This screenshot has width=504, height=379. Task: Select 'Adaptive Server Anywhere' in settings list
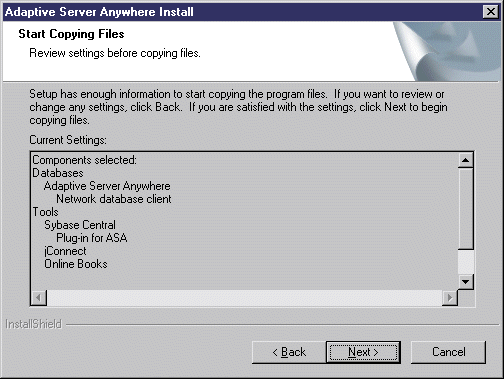pyautogui.click(x=107, y=186)
